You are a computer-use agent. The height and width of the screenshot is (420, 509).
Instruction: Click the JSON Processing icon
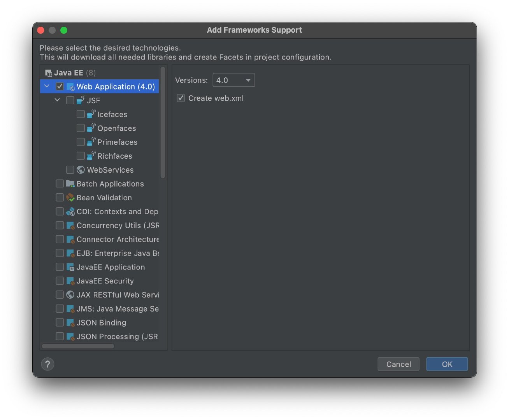point(70,336)
